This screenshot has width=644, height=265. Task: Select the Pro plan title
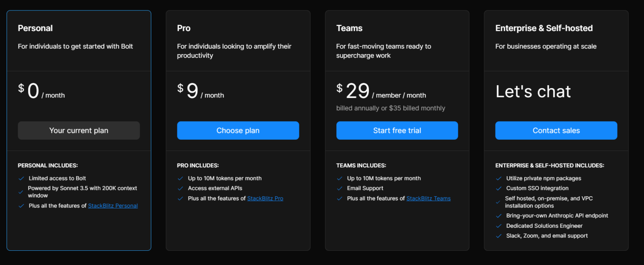pyautogui.click(x=184, y=28)
